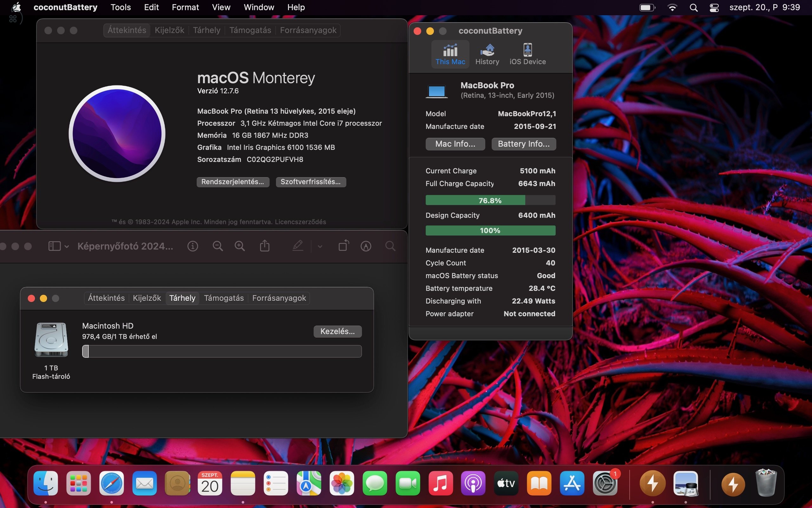Launch Safari from the Dock

(x=112, y=484)
